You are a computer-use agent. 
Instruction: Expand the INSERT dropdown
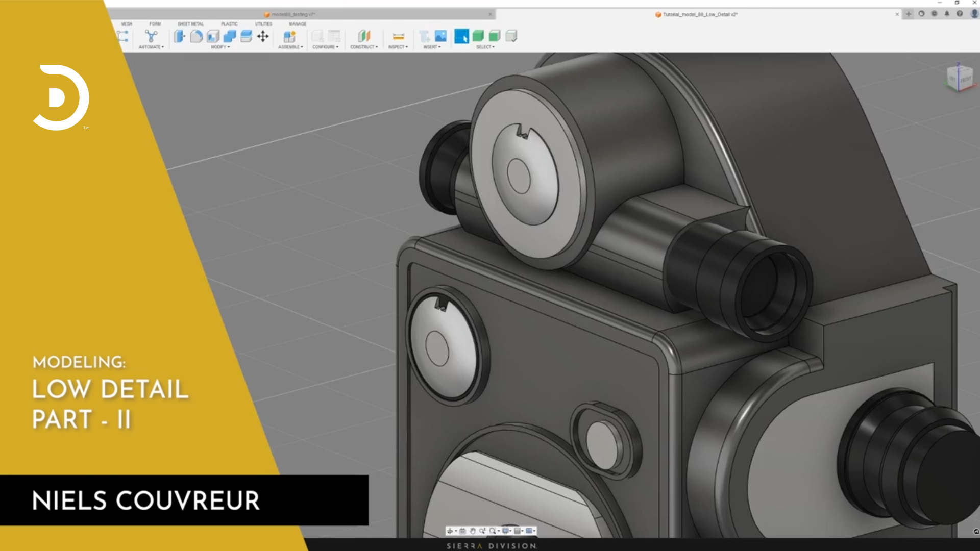click(432, 47)
